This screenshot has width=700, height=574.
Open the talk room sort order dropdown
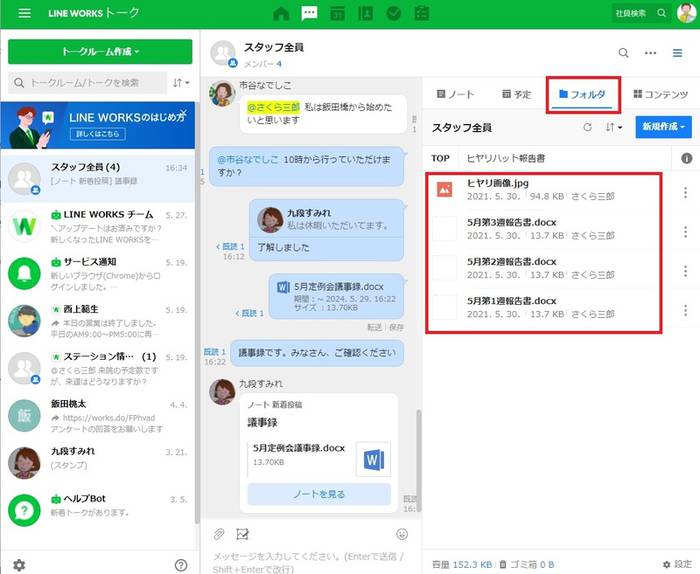181,83
